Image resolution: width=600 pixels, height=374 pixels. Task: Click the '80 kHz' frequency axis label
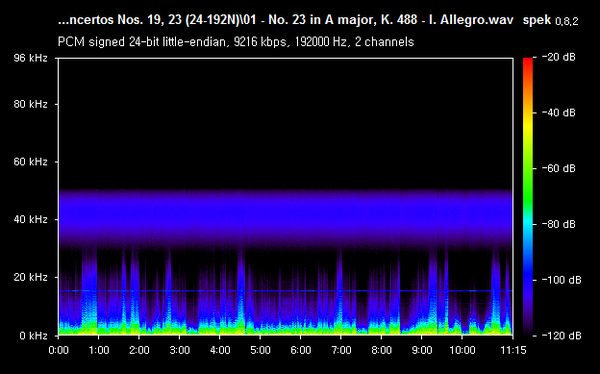coord(31,104)
